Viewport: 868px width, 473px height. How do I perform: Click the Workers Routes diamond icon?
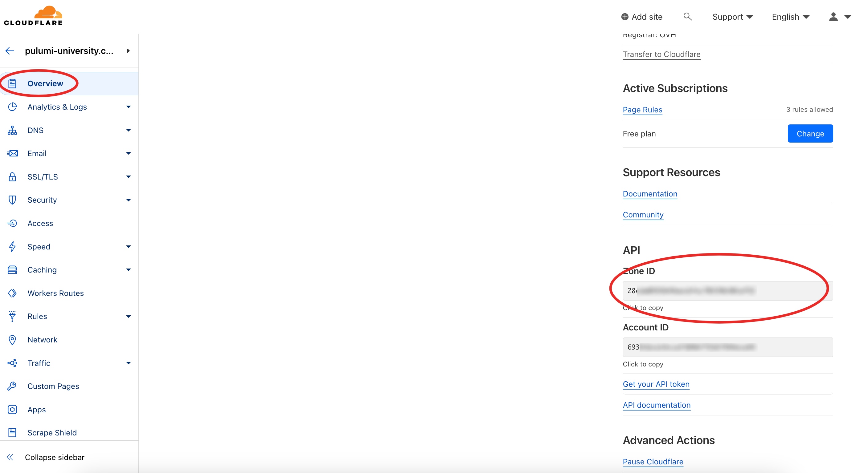[12, 293]
